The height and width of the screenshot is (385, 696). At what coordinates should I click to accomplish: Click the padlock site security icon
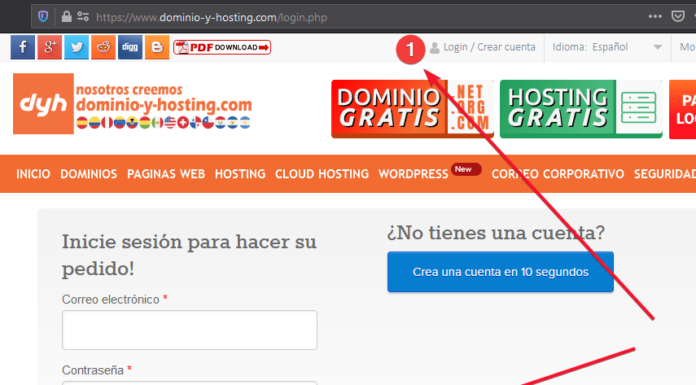click(67, 17)
